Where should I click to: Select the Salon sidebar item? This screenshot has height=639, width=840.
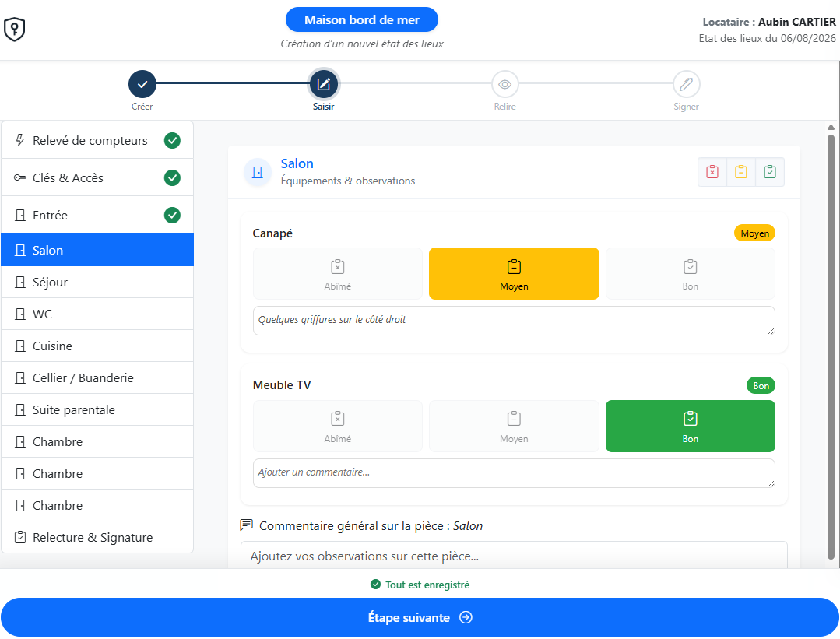pos(97,250)
